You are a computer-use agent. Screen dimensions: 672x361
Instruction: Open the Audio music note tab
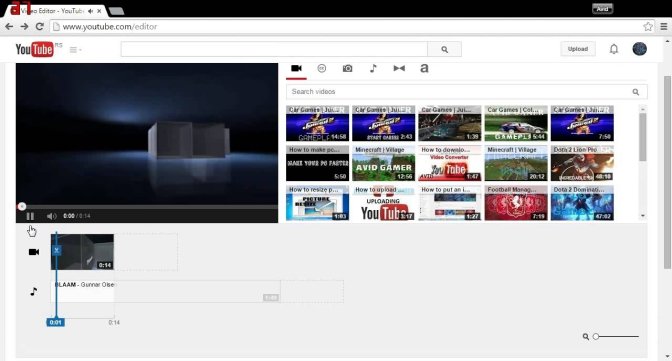pyautogui.click(x=373, y=68)
